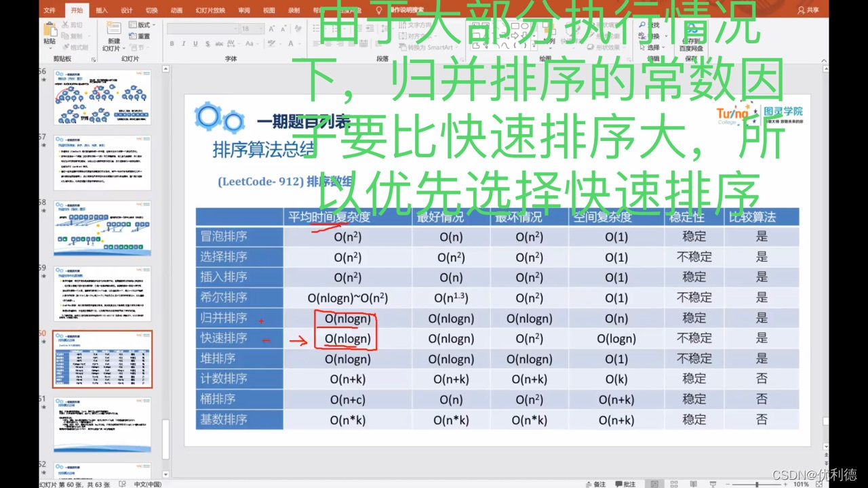The width and height of the screenshot is (868, 488).
Task: Open the File (文件) tab
Action: 50,10
